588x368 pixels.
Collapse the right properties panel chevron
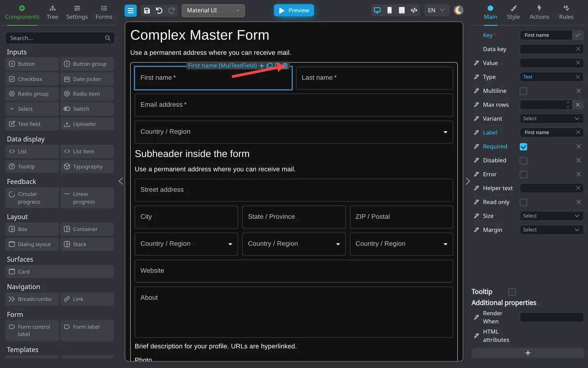tap(468, 181)
